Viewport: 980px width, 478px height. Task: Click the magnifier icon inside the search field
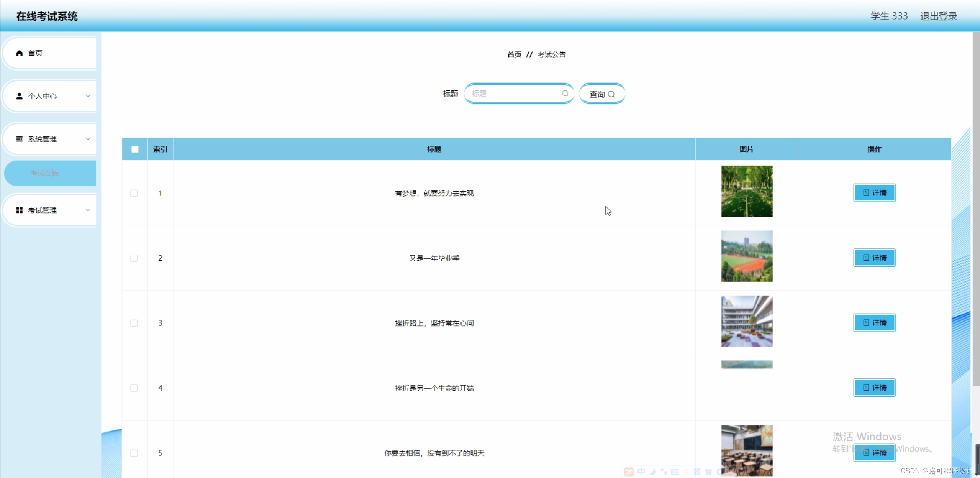pos(565,93)
